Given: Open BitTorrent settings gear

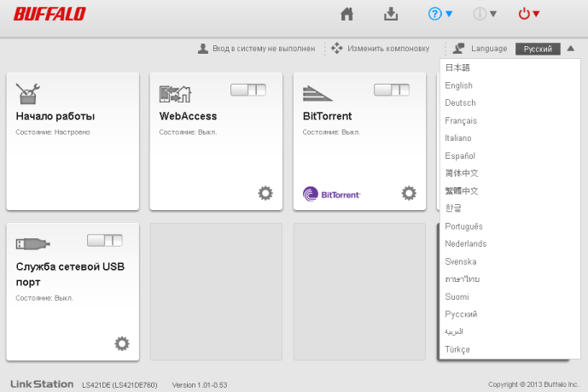Looking at the screenshot, I should (409, 193).
